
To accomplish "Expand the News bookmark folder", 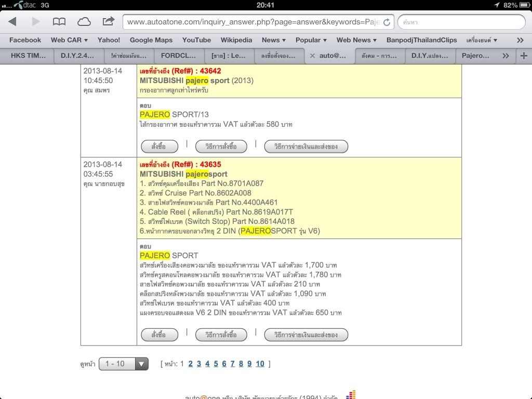I will [x=273, y=40].
